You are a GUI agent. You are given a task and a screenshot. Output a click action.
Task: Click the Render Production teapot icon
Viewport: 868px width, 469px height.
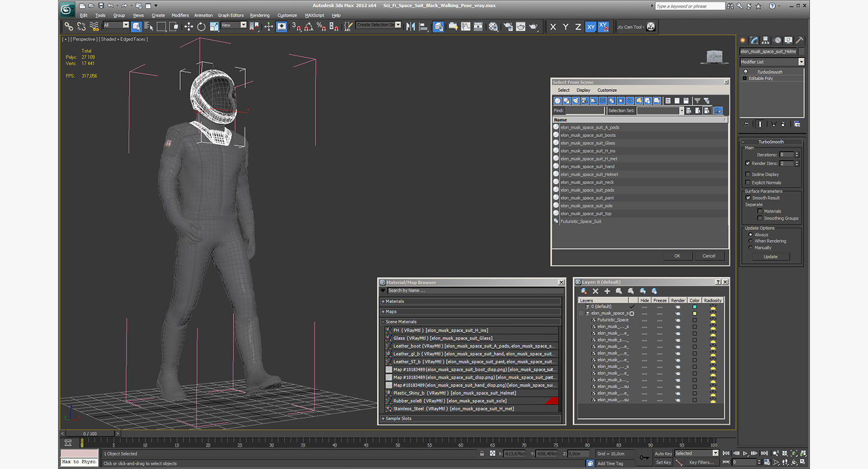tap(533, 26)
